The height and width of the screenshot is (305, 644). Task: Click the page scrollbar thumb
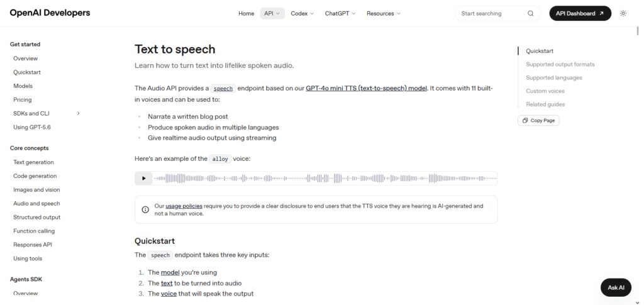click(x=638, y=31)
